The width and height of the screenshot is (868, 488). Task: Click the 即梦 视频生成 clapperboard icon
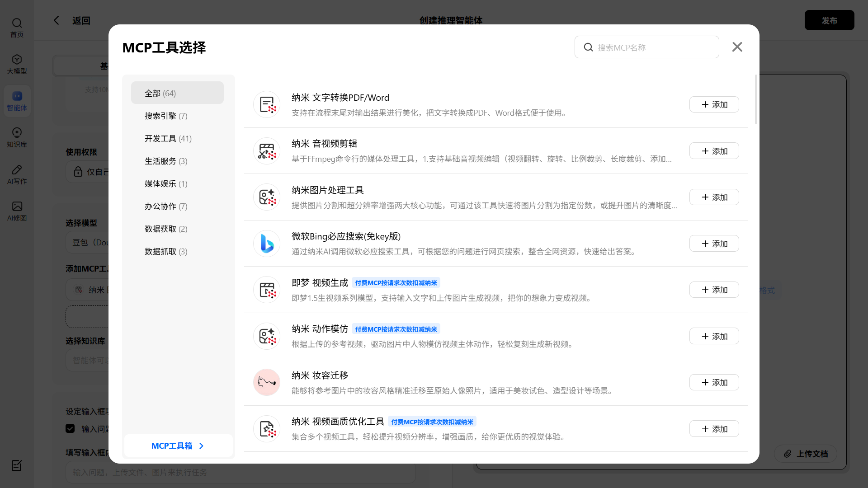click(x=267, y=290)
